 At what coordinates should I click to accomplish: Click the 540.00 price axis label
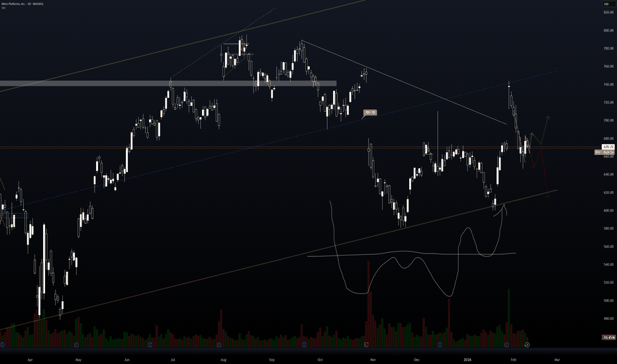pos(608,265)
